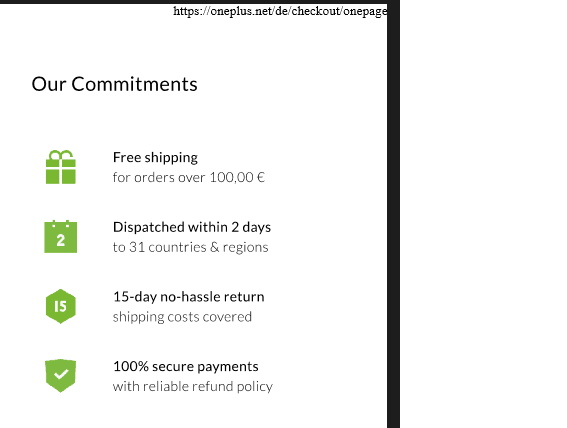Click the green shield checkmark icon

[x=61, y=376]
